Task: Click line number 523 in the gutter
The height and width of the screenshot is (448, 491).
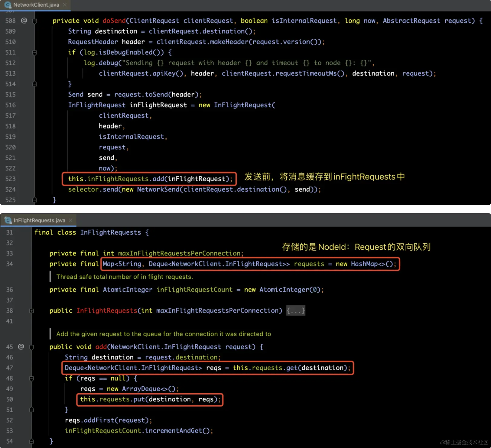Action: tap(10, 179)
